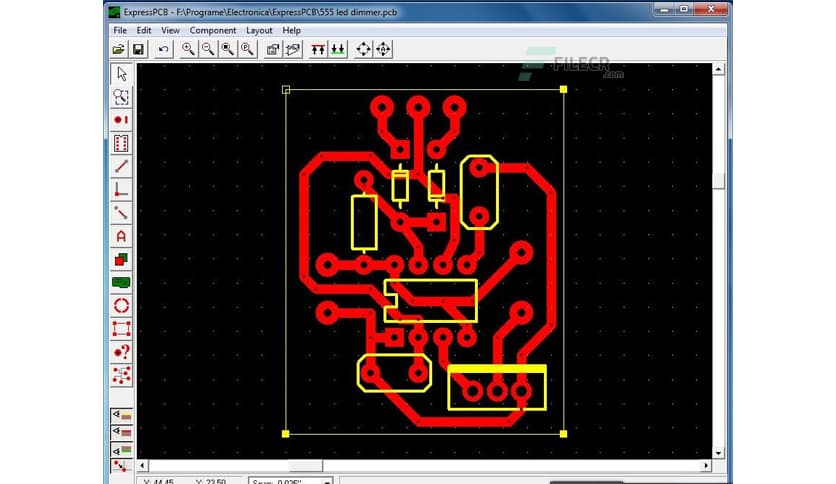Select the place rectangle tool
Image resolution: width=836 pixels, height=484 pixels.
click(x=121, y=328)
